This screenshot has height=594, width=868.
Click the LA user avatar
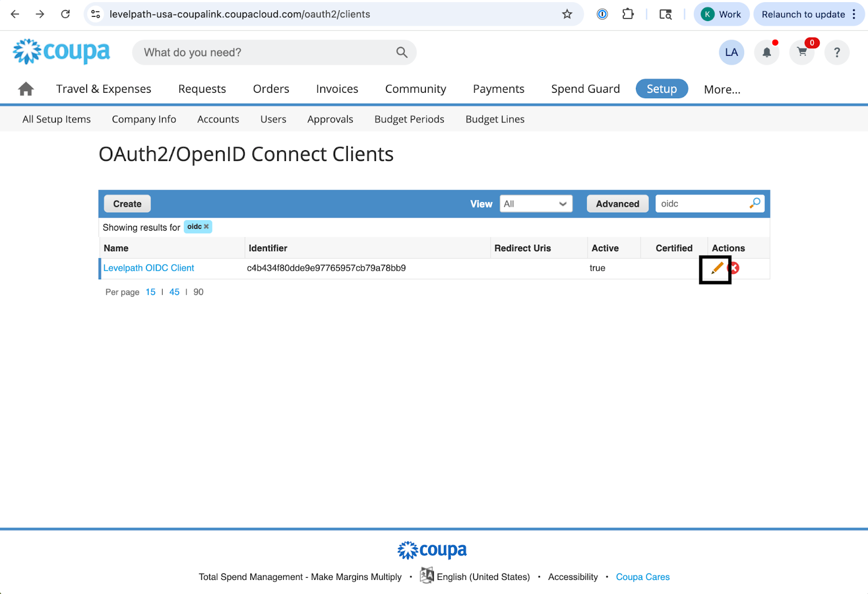(x=731, y=53)
